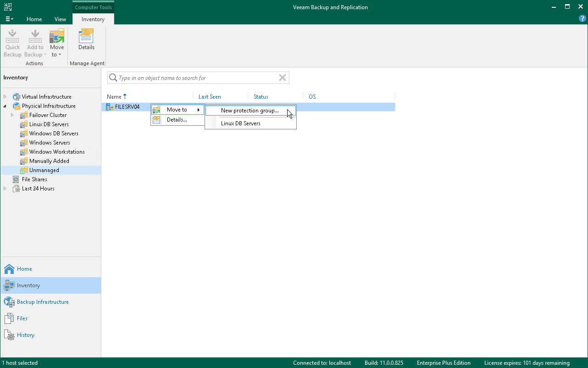Open the Backup Infrastructure view
588x368 pixels.
[50, 302]
